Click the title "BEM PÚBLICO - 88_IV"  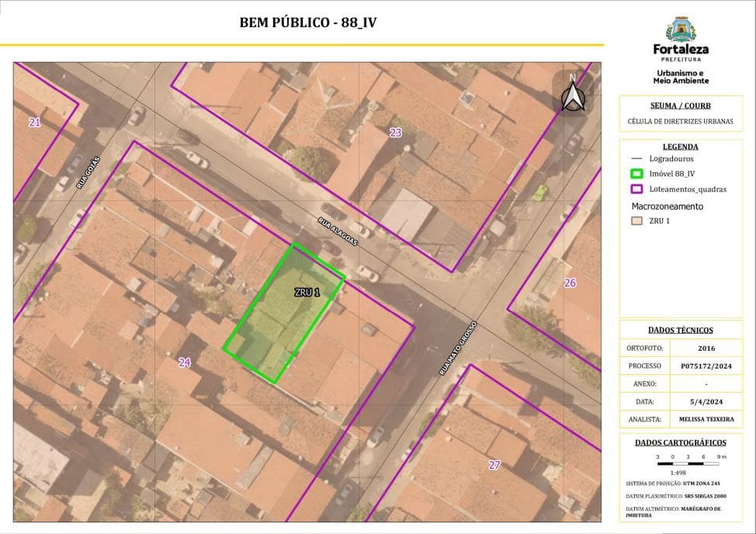307,23
